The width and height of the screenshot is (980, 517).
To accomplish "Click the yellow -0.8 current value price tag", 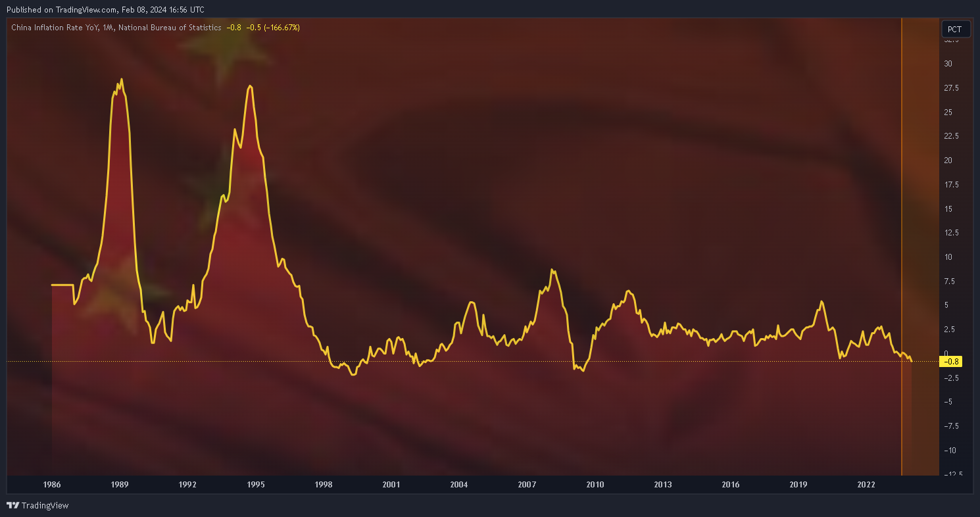I will pyautogui.click(x=952, y=361).
